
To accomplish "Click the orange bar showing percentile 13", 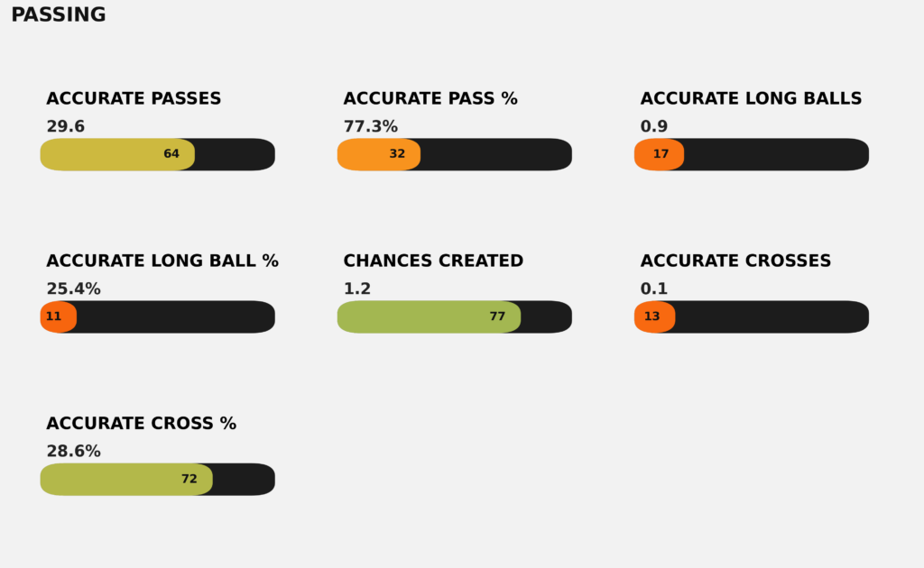I will 654,316.
